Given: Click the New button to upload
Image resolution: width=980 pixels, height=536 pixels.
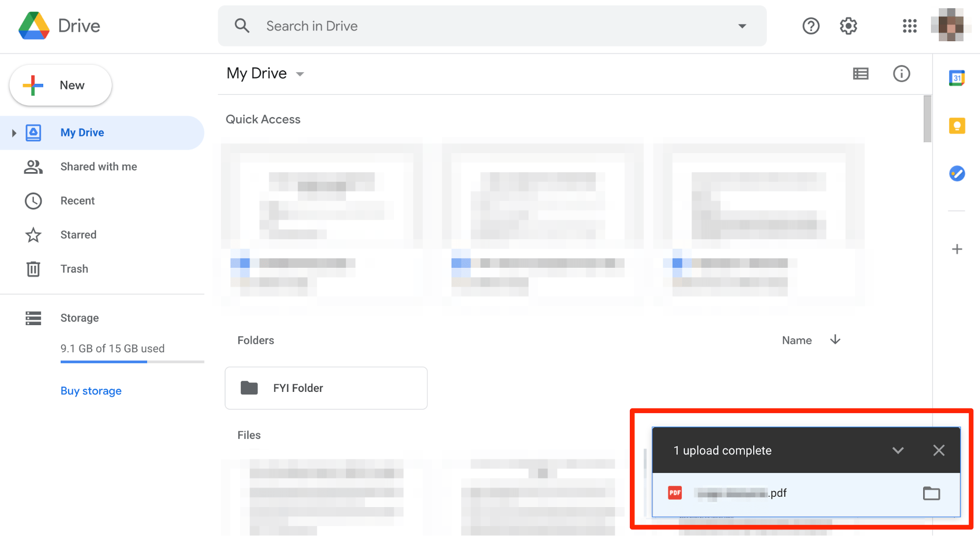Looking at the screenshot, I should point(61,84).
